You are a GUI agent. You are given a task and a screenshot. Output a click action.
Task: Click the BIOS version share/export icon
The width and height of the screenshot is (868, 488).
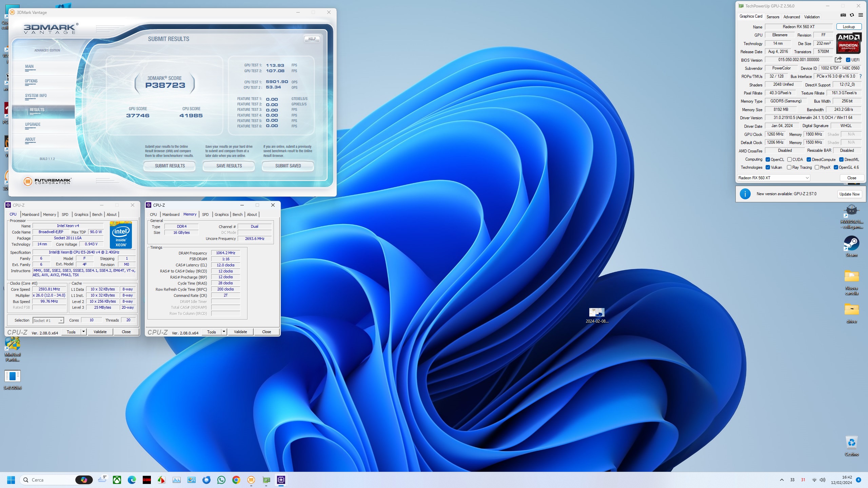[838, 60]
